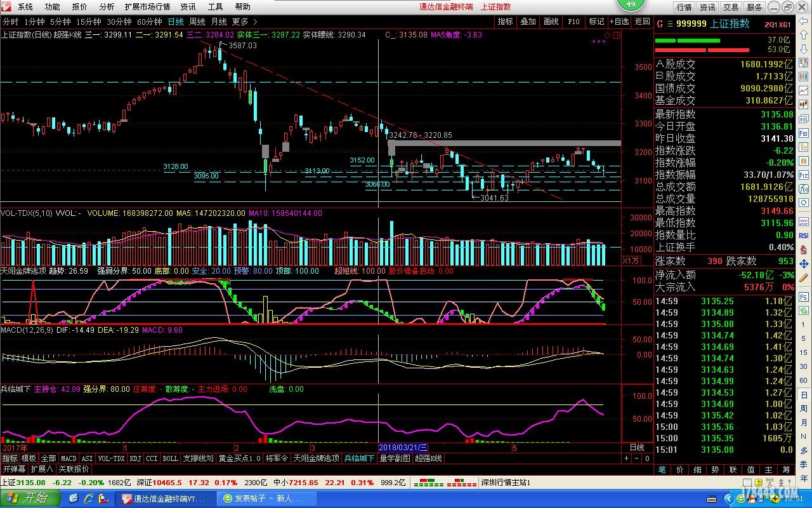The height and width of the screenshot is (508, 812).
Task: Open the 系统 menu
Action: tap(25, 7)
